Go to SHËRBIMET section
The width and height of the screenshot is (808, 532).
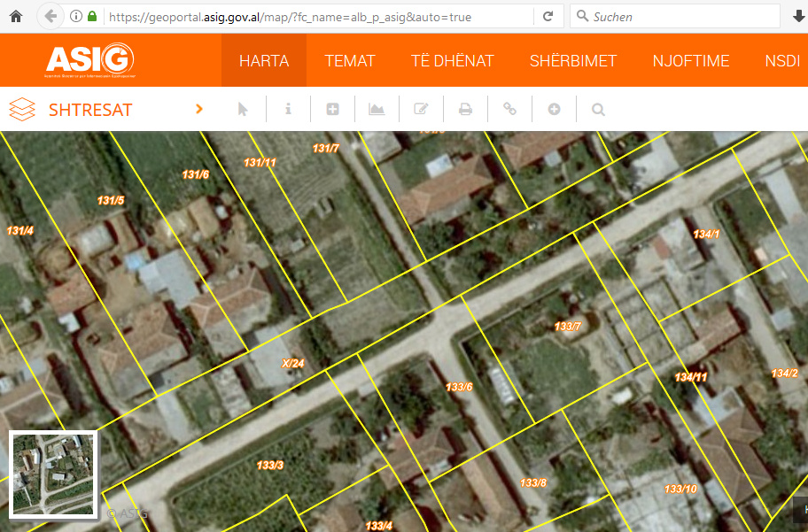[573, 61]
